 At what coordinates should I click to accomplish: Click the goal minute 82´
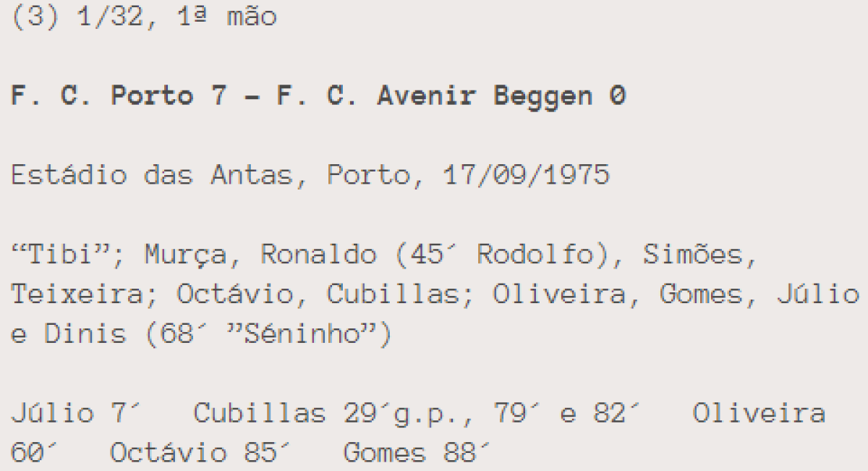click(x=618, y=413)
